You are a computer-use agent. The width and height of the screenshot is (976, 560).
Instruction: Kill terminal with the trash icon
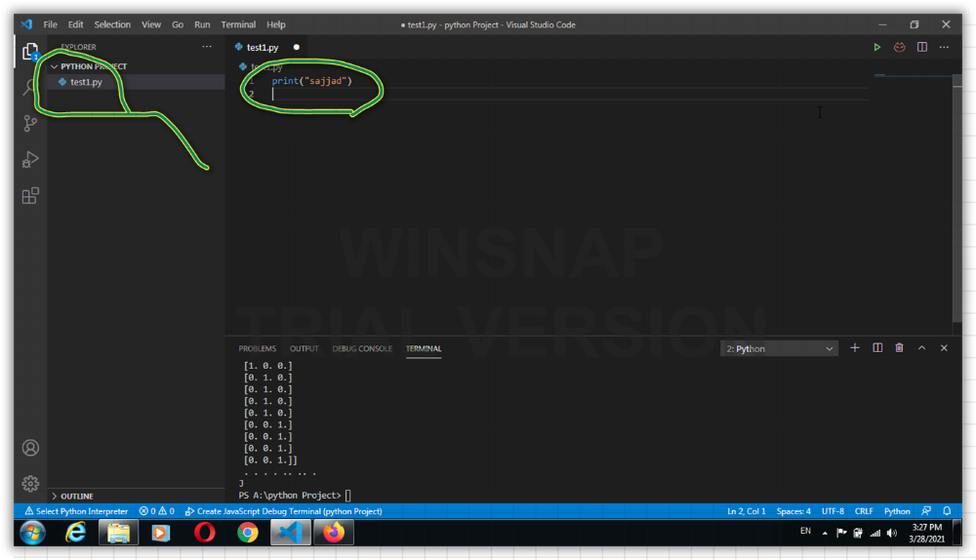[x=899, y=348]
